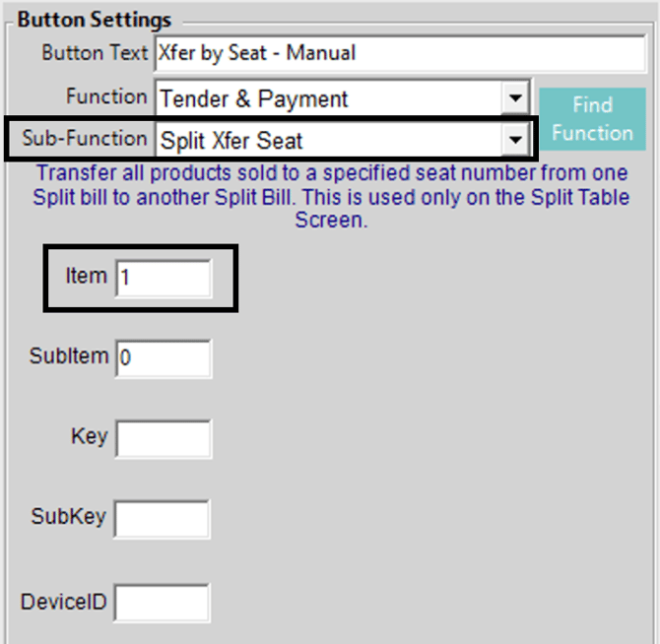Click into the SubItem field
The width and height of the screenshot is (660, 644).
163,358
